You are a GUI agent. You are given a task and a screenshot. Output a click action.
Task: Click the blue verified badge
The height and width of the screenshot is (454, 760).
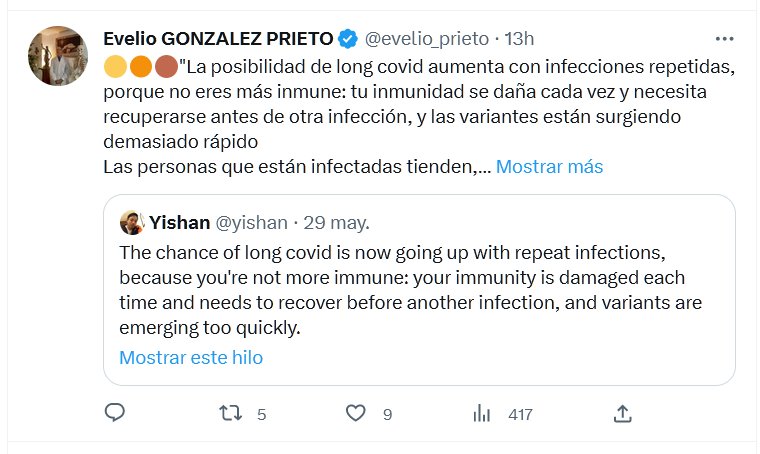(347, 39)
